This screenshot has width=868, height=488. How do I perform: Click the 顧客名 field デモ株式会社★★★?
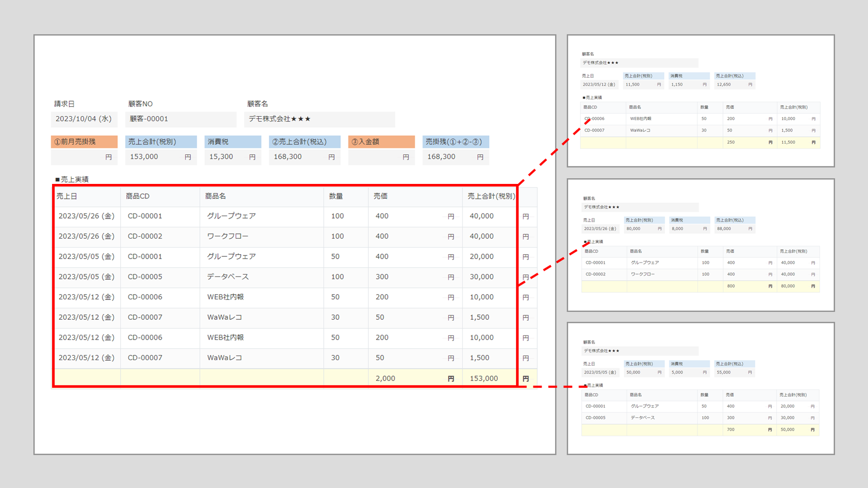click(x=319, y=119)
